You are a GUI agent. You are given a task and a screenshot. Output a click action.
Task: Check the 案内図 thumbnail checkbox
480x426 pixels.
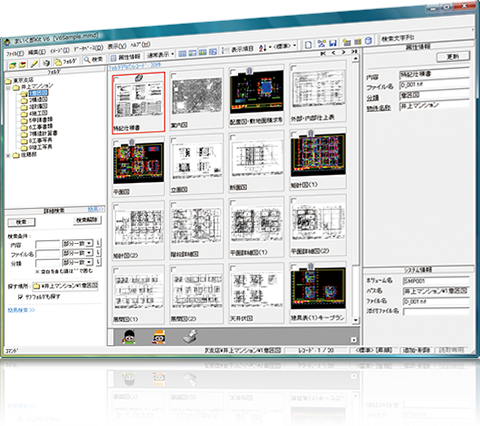coord(174,76)
